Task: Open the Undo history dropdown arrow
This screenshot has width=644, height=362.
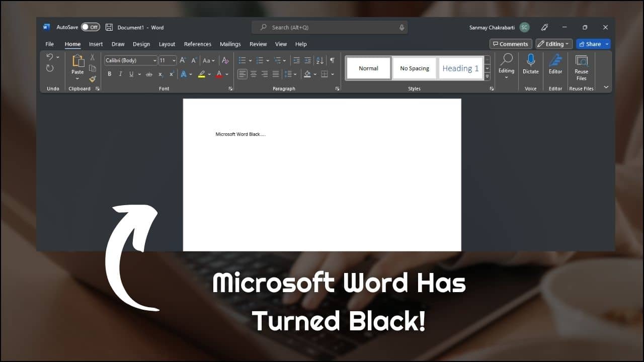Action: [58, 57]
